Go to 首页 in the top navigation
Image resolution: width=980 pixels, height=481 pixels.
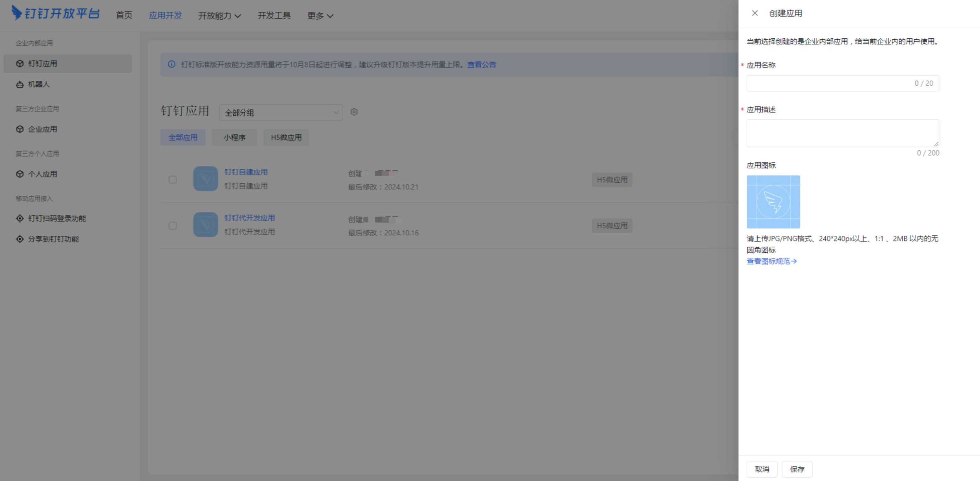124,15
